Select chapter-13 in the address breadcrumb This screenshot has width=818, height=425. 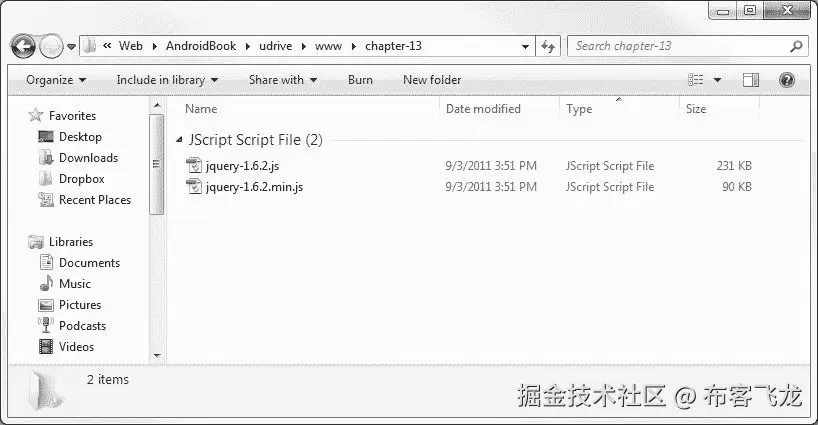pyautogui.click(x=393, y=46)
